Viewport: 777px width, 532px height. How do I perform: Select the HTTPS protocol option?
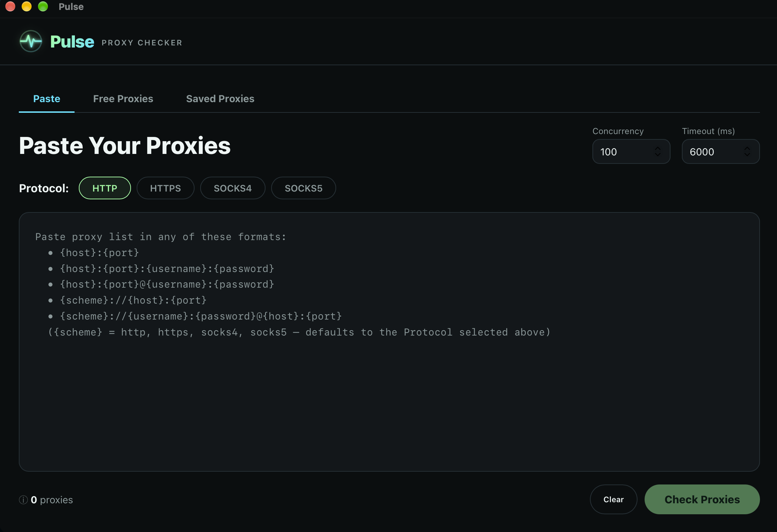point(165,188)
